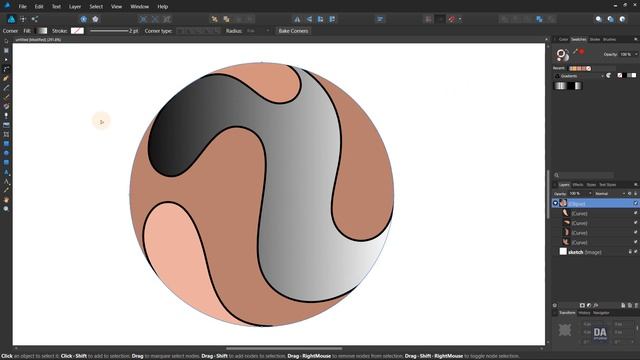The height and width of the screenshot is (360, 640).
Task: Open the Window menu
Action: point(140,7)
